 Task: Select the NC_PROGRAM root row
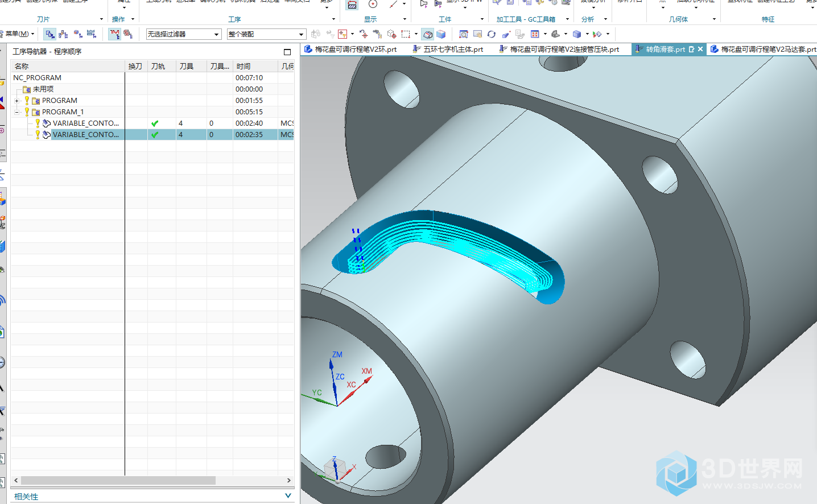(x=152, y=78)
